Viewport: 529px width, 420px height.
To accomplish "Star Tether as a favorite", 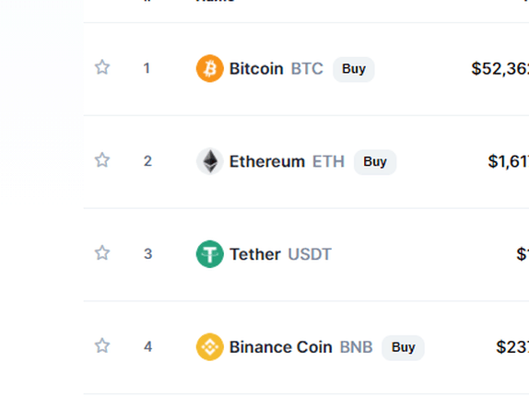I will tap(102, 252).
